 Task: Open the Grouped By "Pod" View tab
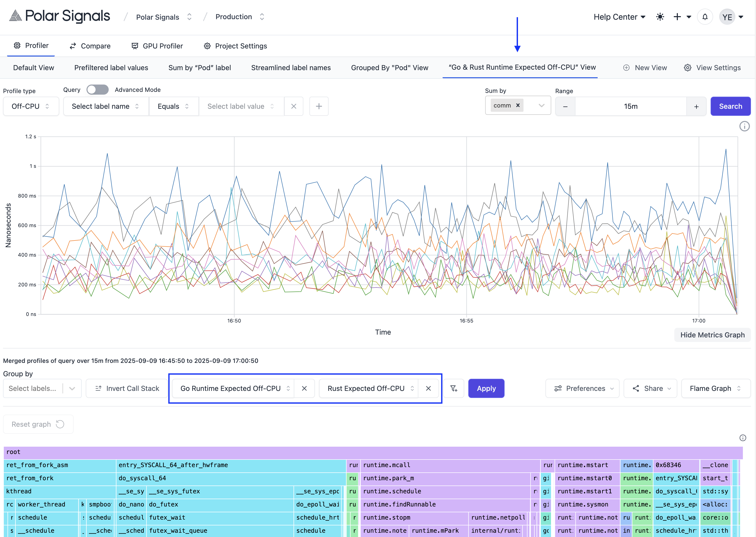[x=389, y=68]
